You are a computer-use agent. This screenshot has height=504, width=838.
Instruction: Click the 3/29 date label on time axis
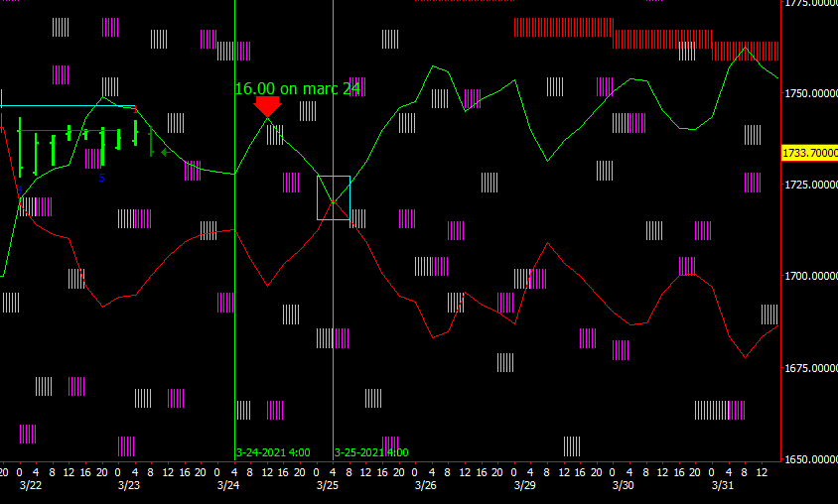(525, 485)
